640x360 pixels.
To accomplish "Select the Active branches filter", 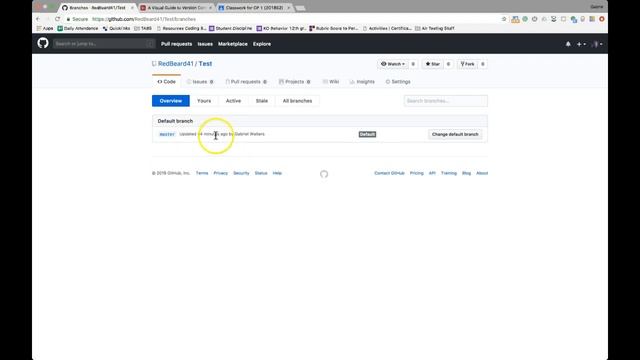I will [233, 101].
